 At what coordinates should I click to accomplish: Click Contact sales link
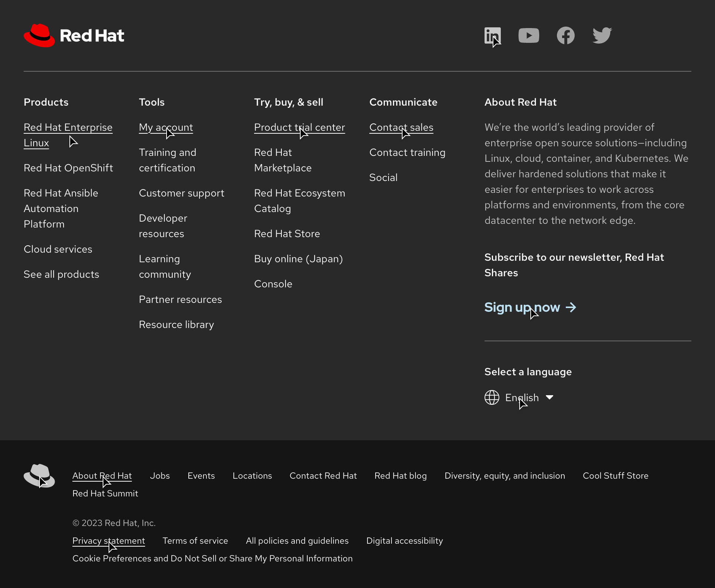click(401, 127)
